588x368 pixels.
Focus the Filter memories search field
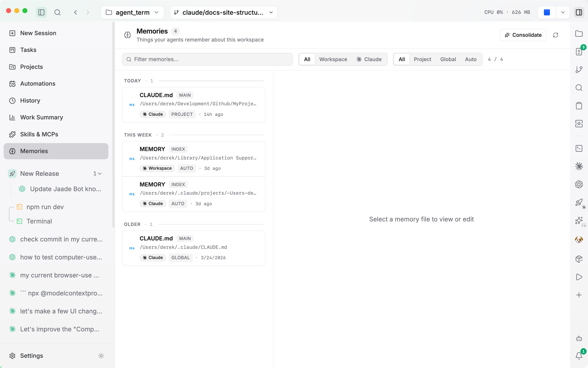(x=207, y=59)
